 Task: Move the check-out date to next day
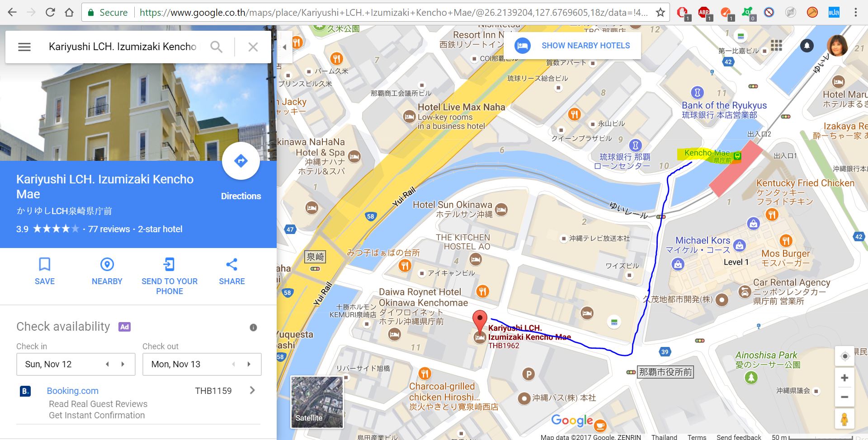[249, 364]
